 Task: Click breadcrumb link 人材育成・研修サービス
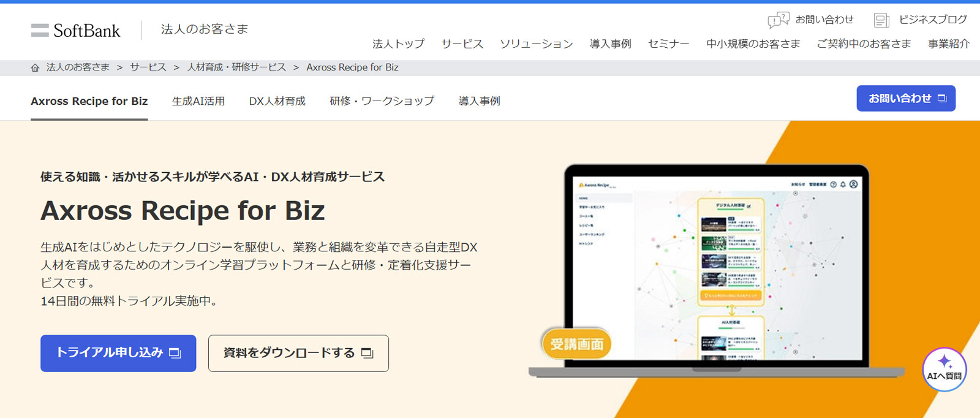click(x=236, y=67)
